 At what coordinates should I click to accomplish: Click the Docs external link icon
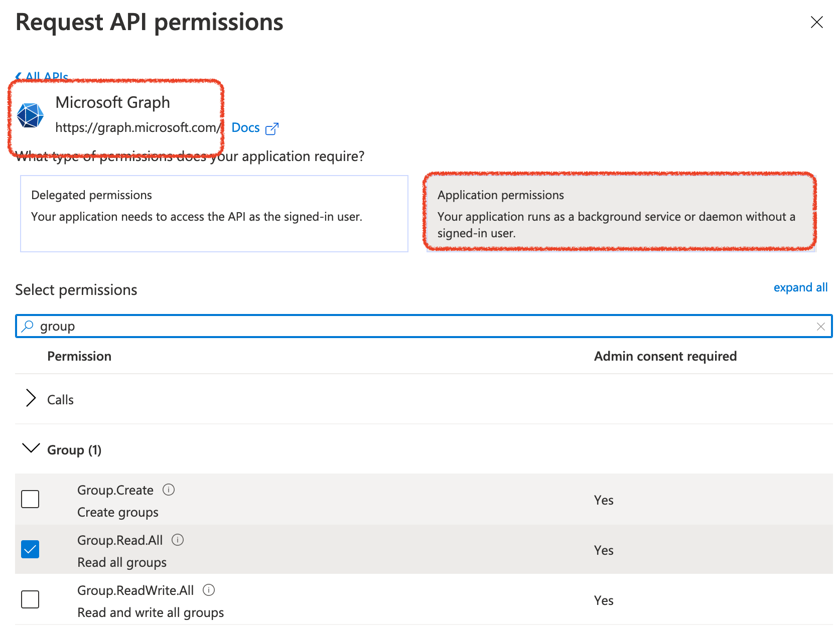pyautogui.click(x=271, y=128)
